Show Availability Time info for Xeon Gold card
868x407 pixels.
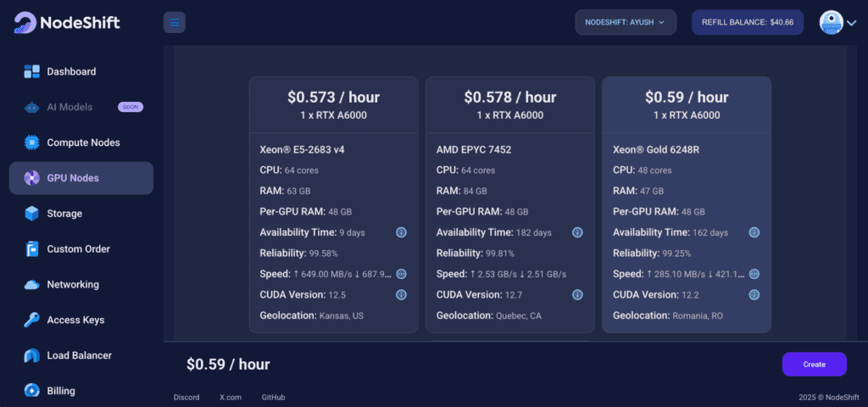pos(754,232)
